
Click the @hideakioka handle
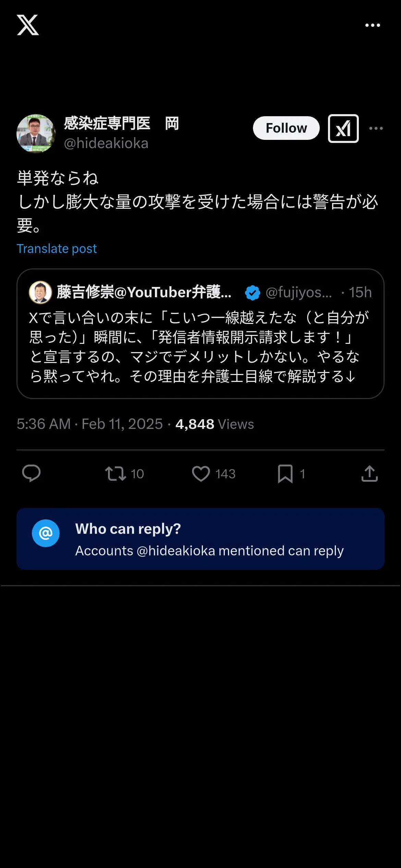coord(106,143)
